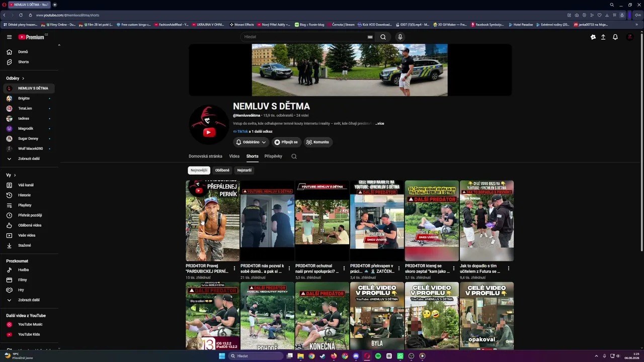
Task: Reload the page with the browser refresh icon
Action: pyautogui.click(x=21, y=15)
